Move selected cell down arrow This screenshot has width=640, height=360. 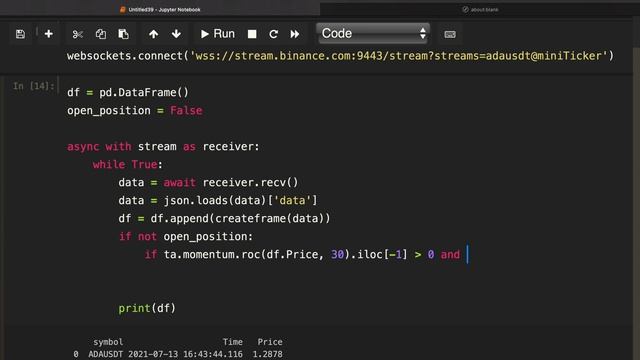coord(176,34)
